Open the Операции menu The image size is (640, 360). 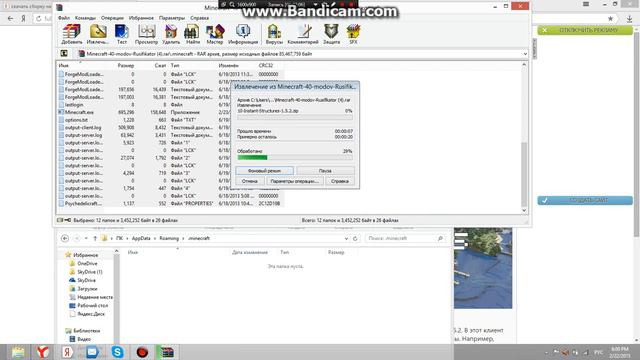pos(112,18)
